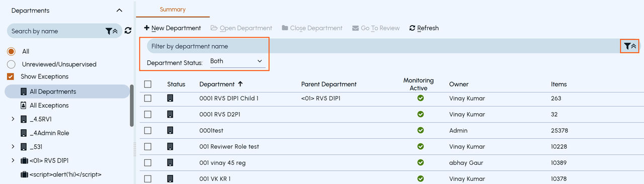Click status icon of 001 VK KR 1
The height and width of the screenshot is (184, 644).
click(170, 178)
